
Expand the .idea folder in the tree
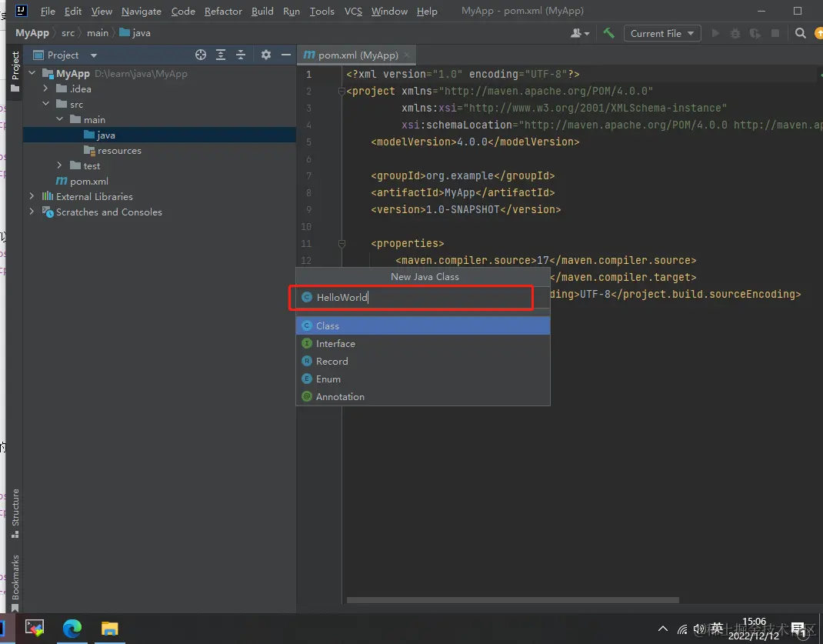[46, 89]
